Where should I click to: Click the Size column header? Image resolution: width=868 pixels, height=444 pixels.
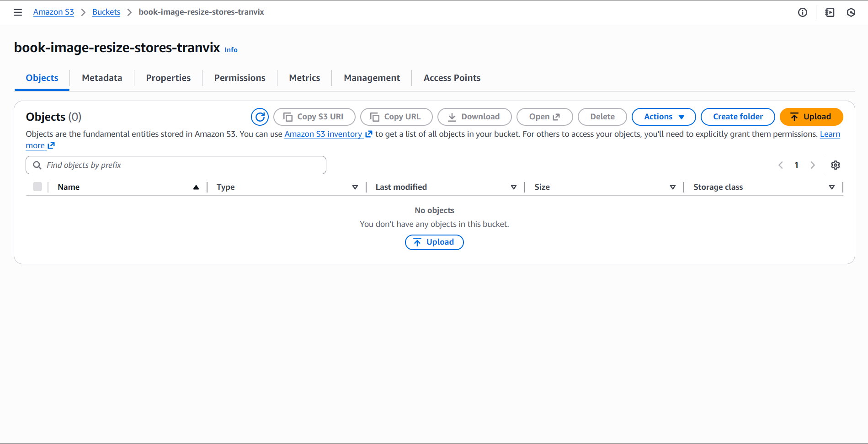pyautogui.click(x=542, y=187)
